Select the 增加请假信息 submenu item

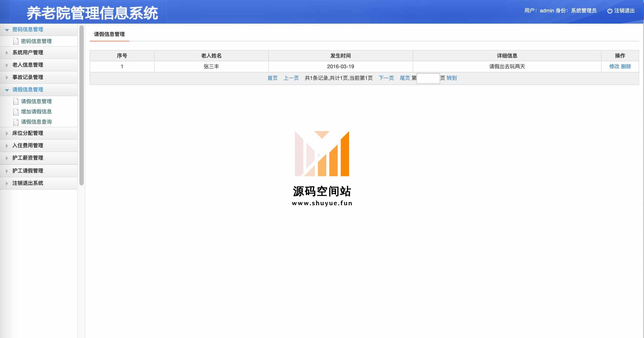36,112
